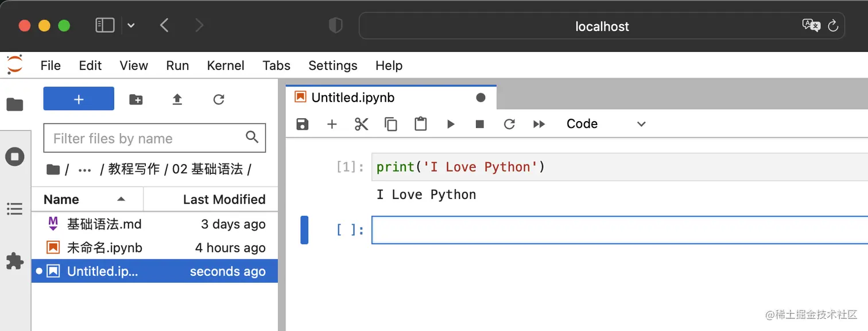Interrupt the kernel with the stop icon
This screenshot has height=331, width=868.
coord(480,124)
